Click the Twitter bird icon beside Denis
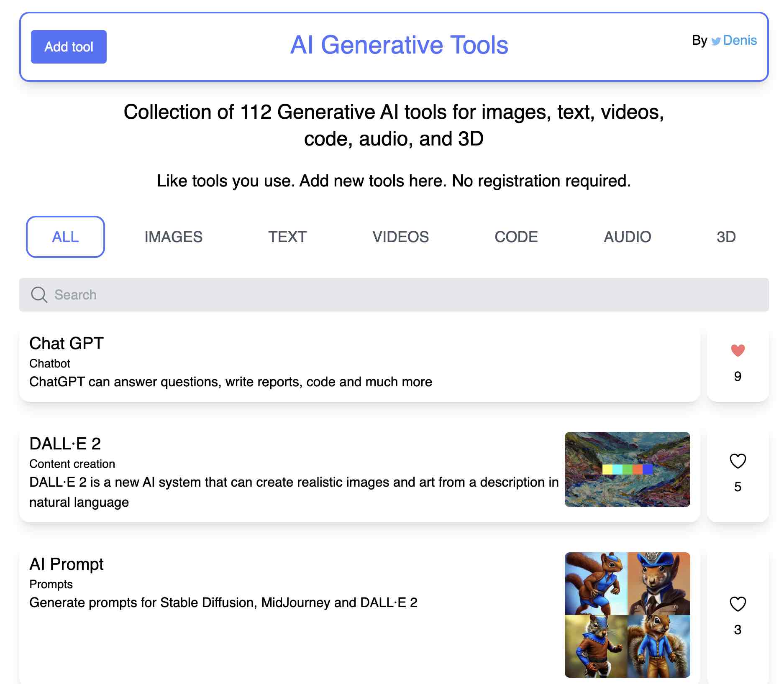Image resolution: width=784 pixels, height=684 pixels. (716, 41)
